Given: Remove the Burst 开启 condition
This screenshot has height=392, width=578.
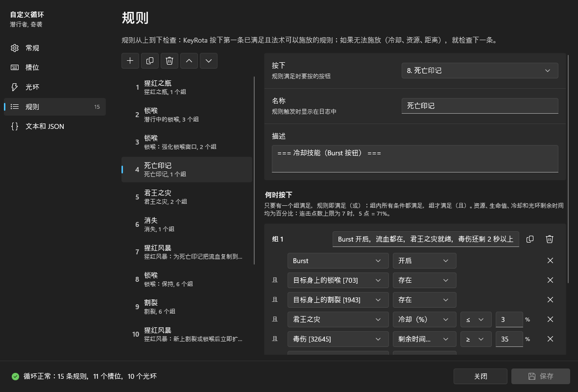Looking at the screenshot, I should 551,261.
